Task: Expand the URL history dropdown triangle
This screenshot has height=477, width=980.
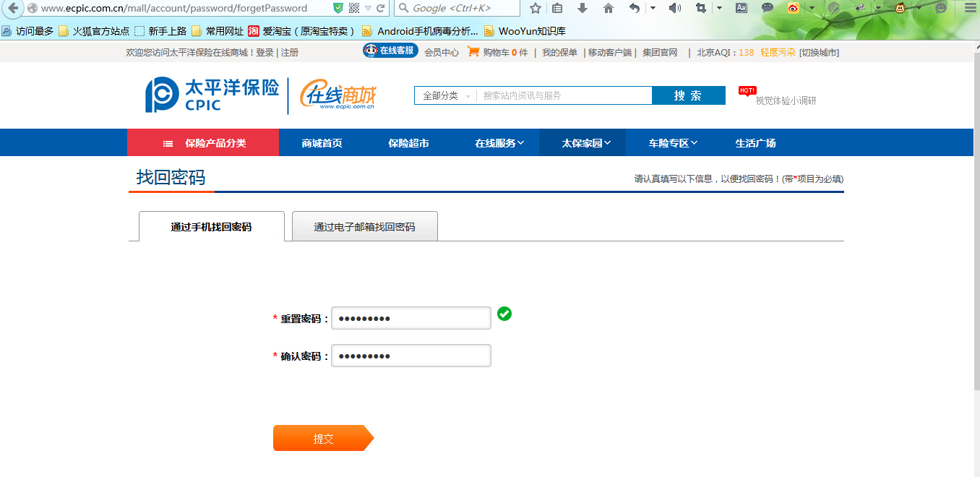Action: [368, 9]
